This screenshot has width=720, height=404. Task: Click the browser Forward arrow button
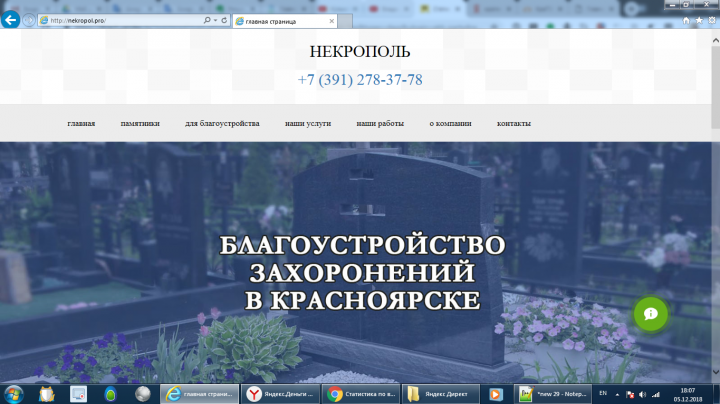coord(29,20)
